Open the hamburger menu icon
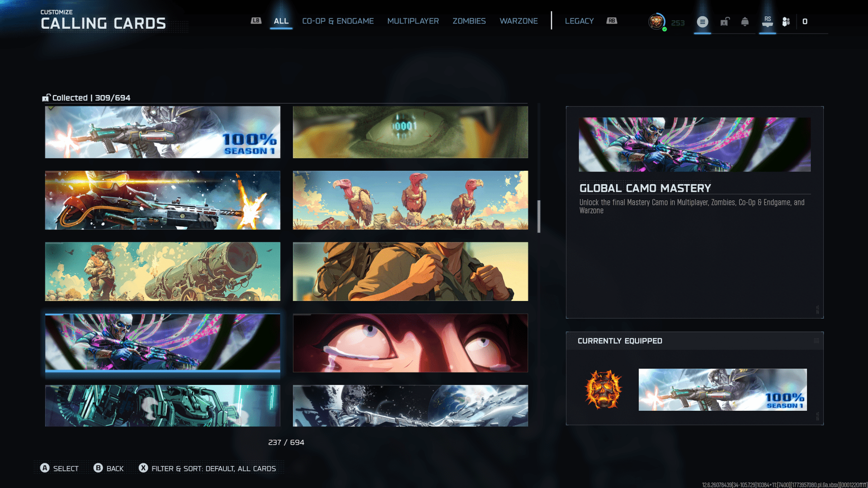The image size is (868, 488). pyautogui.click(x=702, y=22)
